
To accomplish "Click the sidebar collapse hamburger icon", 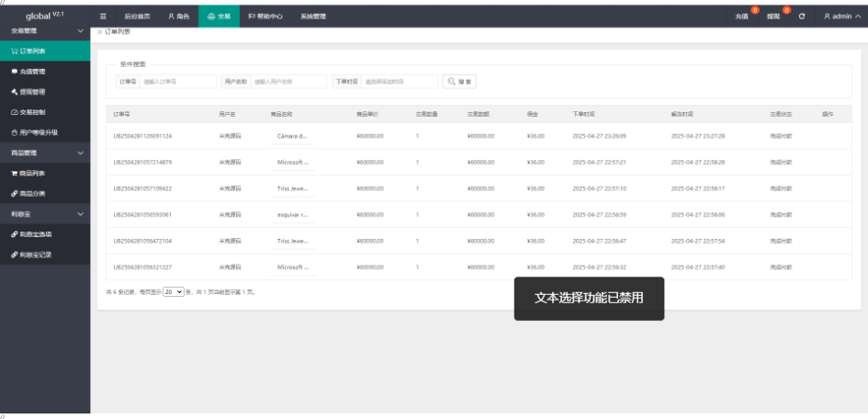I will [103, 17].
